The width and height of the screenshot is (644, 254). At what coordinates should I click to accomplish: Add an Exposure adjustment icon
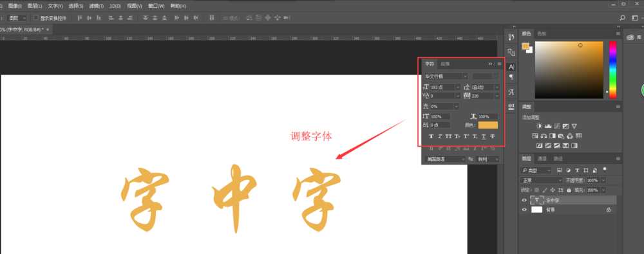[565, 126]
